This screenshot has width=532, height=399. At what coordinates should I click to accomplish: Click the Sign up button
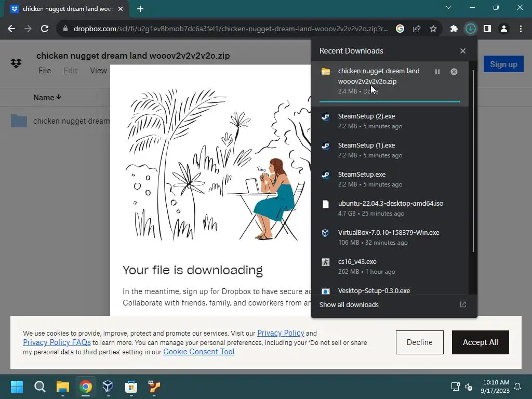(x=503, y=64)
